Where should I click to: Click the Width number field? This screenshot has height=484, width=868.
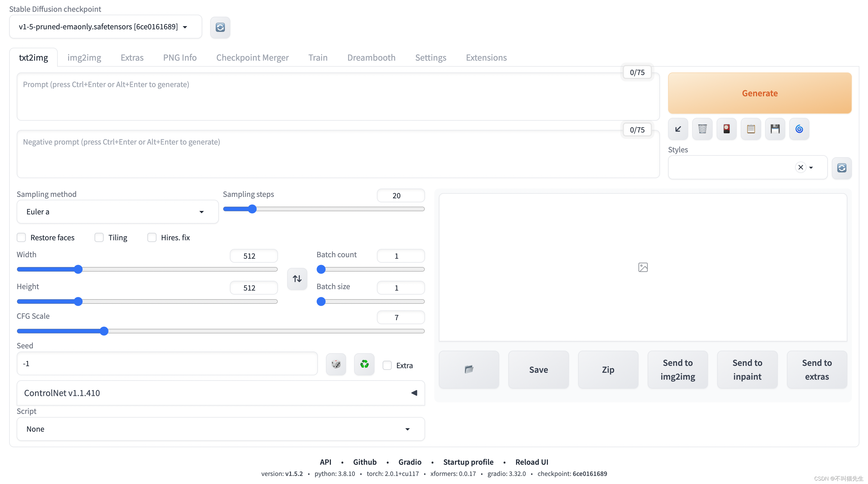coord(254,256)
